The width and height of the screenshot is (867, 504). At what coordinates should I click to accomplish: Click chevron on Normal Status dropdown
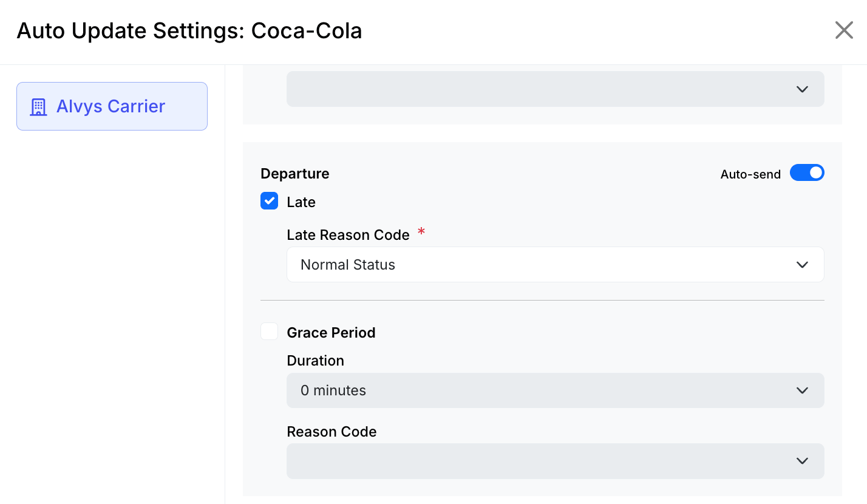[x=802, y=265]
